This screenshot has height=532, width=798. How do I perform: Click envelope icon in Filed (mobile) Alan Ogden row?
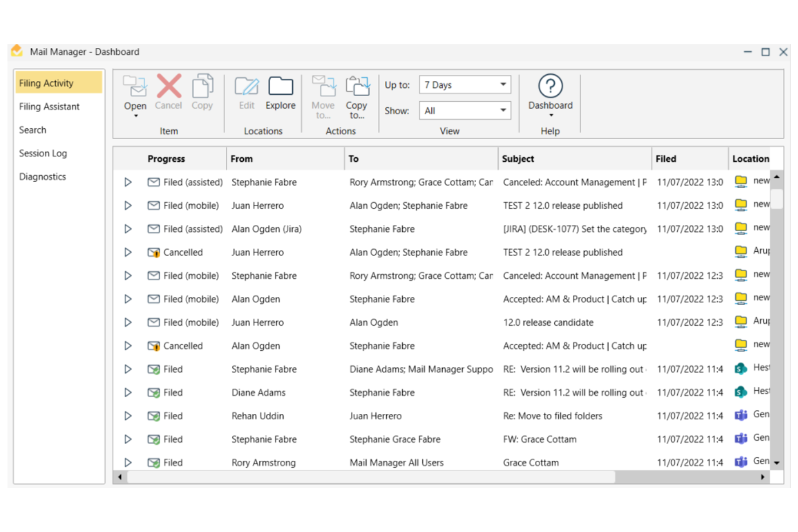154,299
